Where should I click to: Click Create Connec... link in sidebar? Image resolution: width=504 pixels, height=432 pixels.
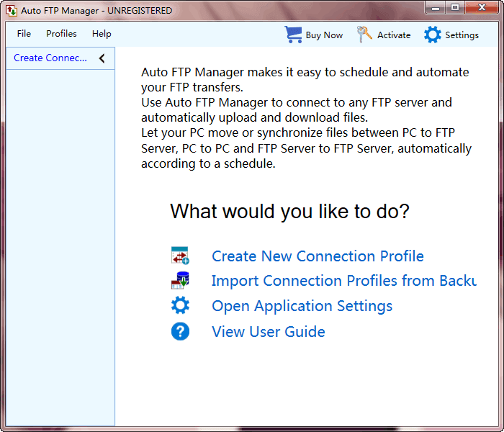pyautogui.click(x=50, y=58)
